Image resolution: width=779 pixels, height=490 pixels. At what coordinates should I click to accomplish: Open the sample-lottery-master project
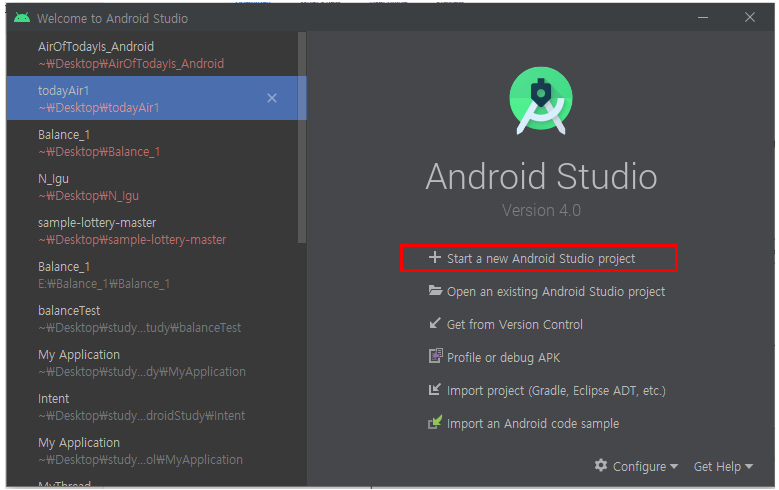tap(152, 231)
